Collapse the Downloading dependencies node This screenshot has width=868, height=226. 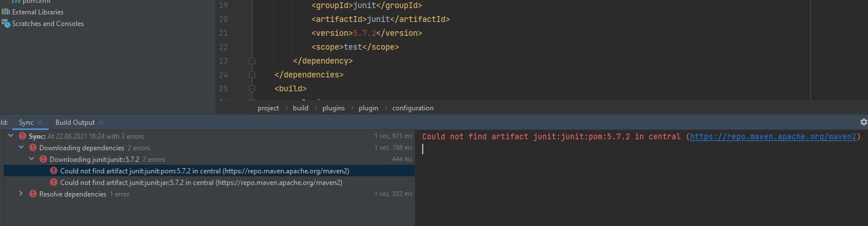[21, 148]
